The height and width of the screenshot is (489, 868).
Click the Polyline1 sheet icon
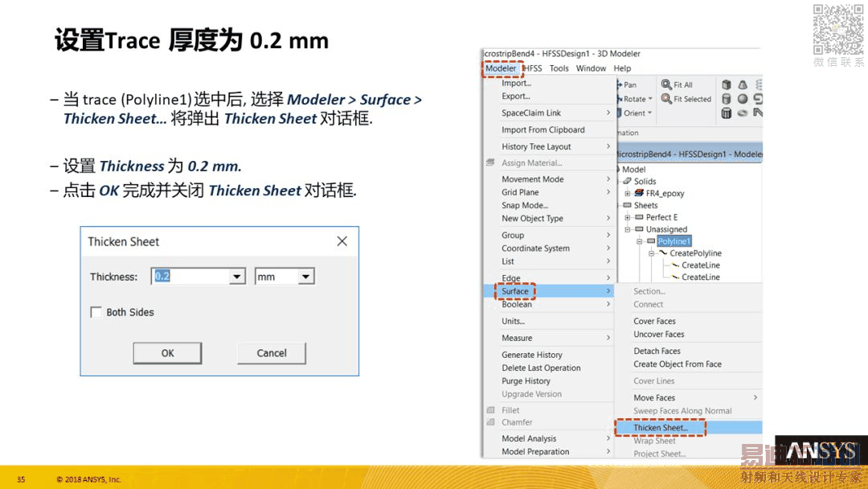tap(651, 241)
